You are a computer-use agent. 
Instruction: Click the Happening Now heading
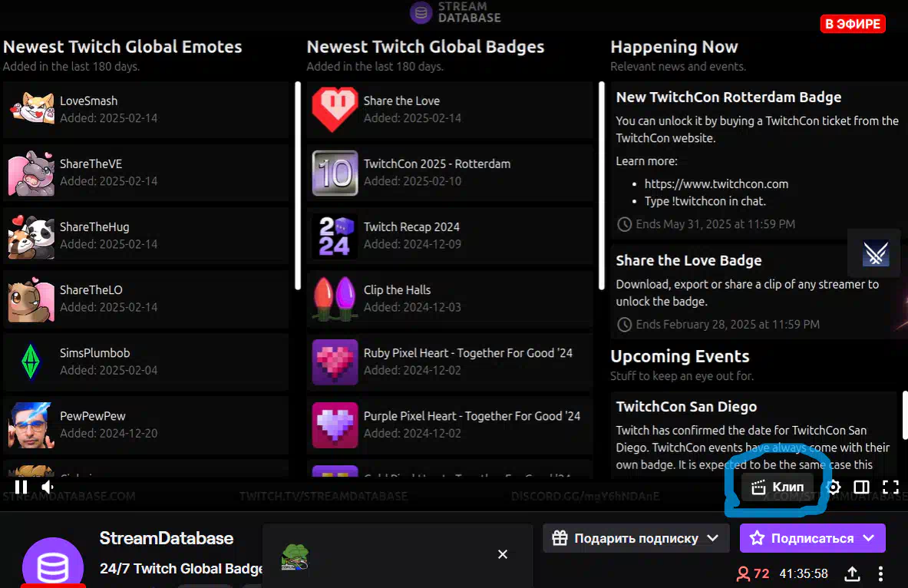pos(674,47)
